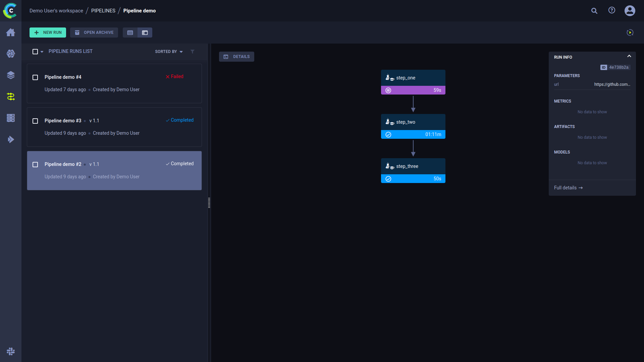
Task: Open the Pipelines section in sidebar
Action: pyautogui.click(x=11, y=97)
